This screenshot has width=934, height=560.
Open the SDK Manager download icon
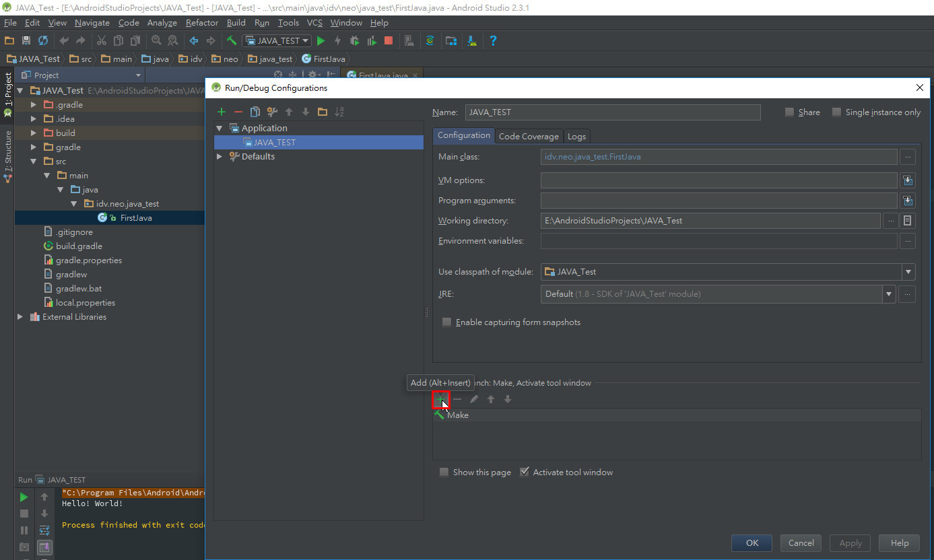472,40
